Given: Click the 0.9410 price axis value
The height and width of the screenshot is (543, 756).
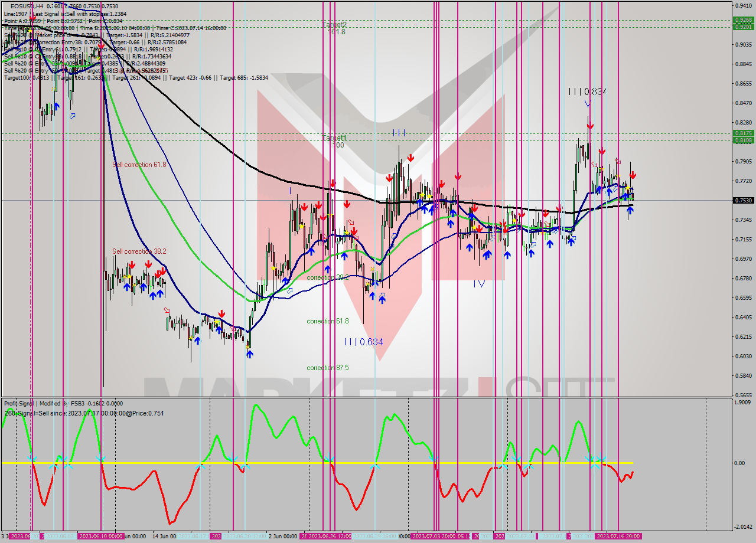Looking at the screenshot, I should click(x=743, y=5).
